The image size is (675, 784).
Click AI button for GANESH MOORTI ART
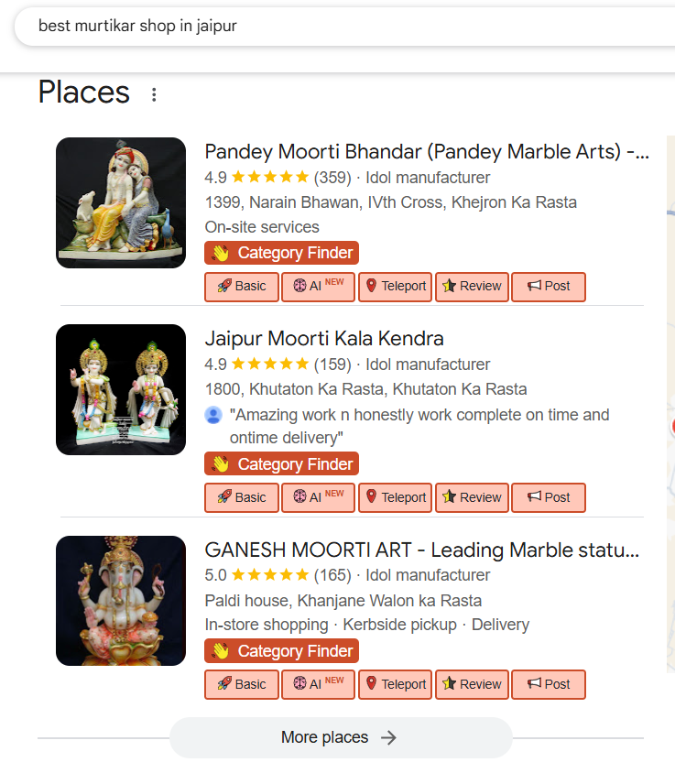(x=318, y=684)
